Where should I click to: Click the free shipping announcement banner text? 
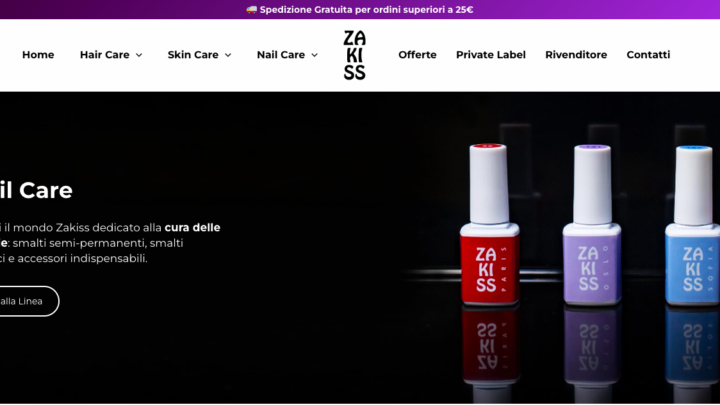pos(366,10)
